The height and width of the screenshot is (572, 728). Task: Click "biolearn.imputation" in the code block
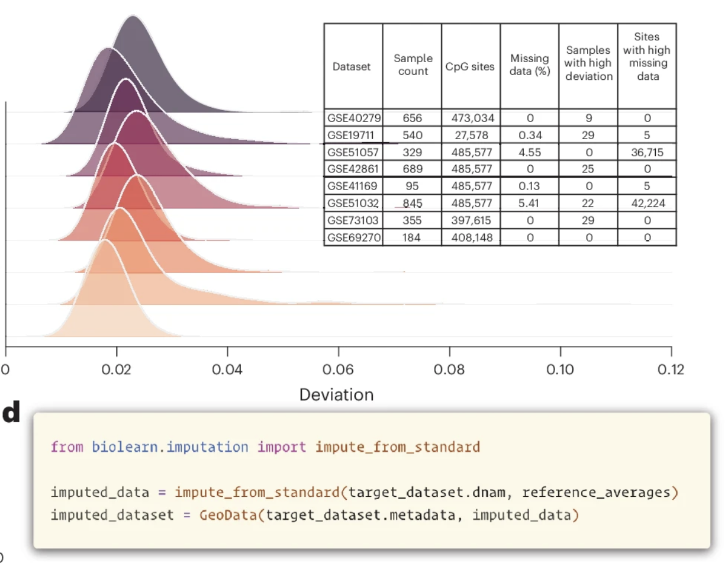click(x=170, y=446)
